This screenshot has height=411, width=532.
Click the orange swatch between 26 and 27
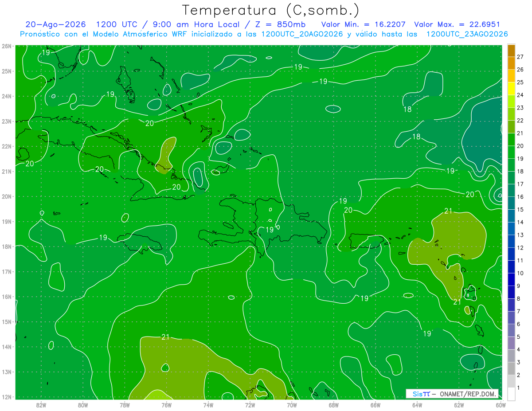(x=511, y=63)
